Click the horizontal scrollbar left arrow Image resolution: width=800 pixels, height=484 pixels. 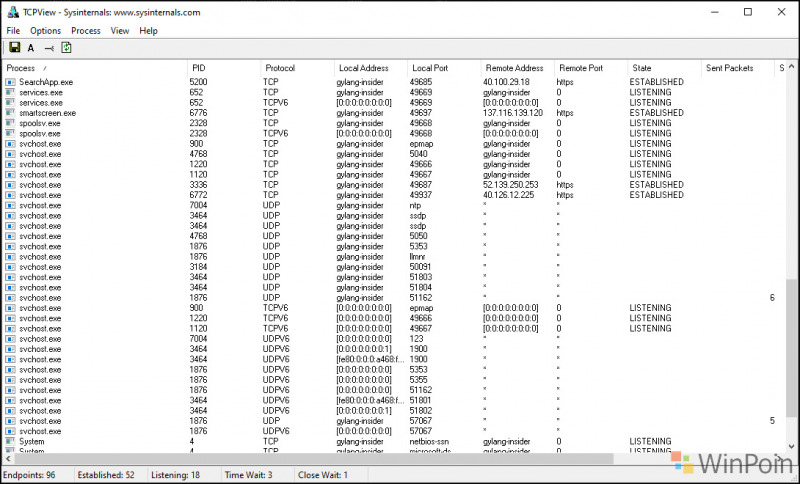pos(8,458)
